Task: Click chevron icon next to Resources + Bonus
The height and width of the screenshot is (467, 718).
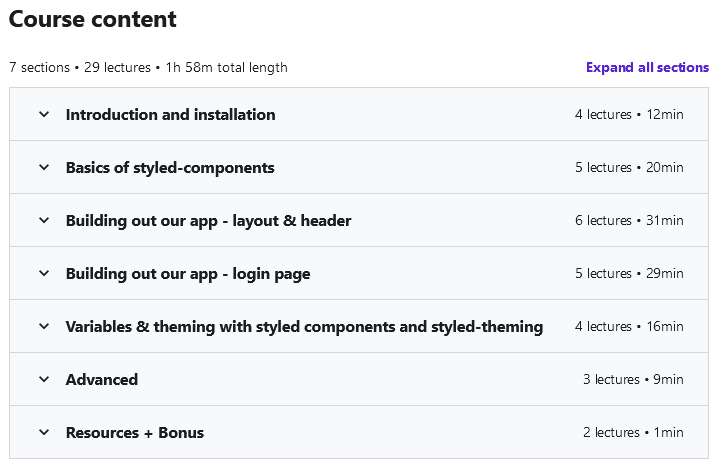Action: (44, 432)
